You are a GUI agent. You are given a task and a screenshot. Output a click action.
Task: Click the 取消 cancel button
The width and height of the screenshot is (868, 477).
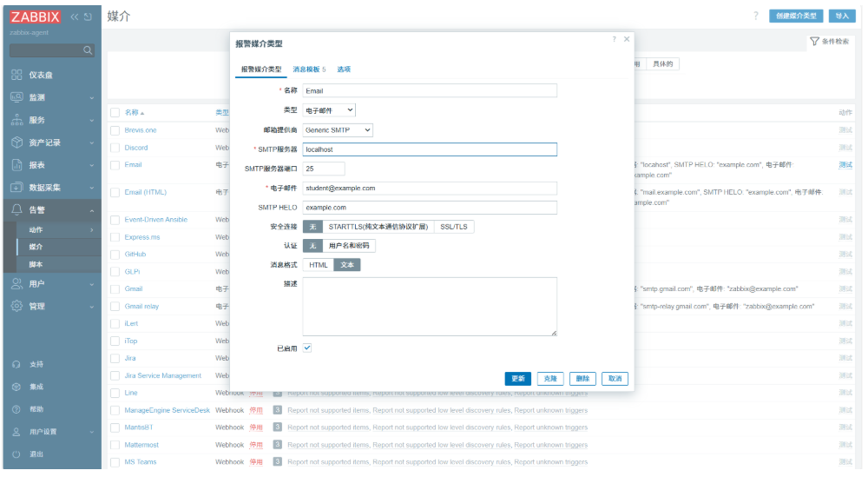click(x=615, y=379)
